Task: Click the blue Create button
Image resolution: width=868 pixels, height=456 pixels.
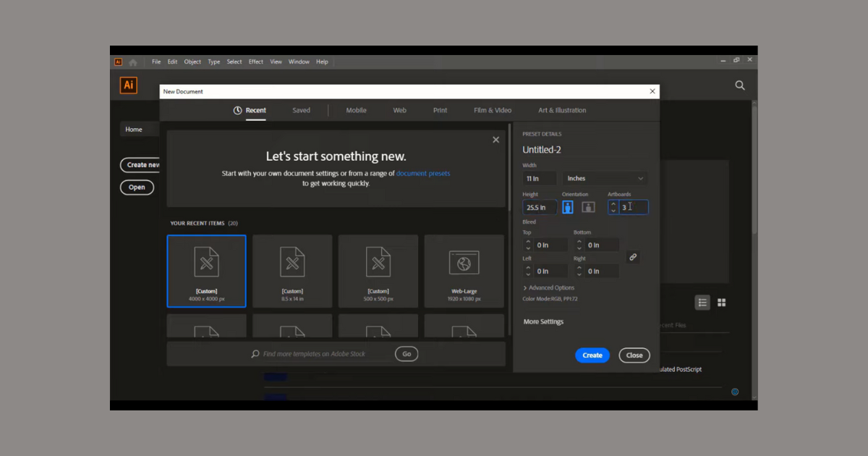Action: point(592,355)
